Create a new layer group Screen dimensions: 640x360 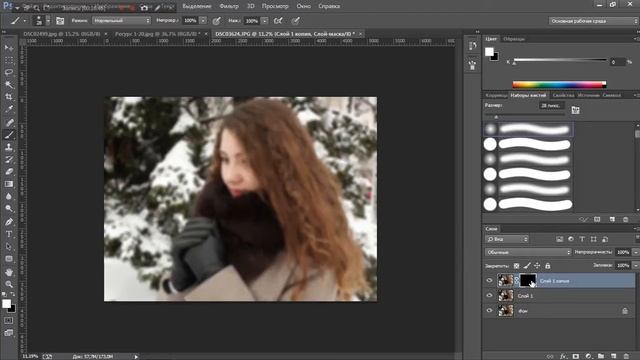[x=601, y=356]
